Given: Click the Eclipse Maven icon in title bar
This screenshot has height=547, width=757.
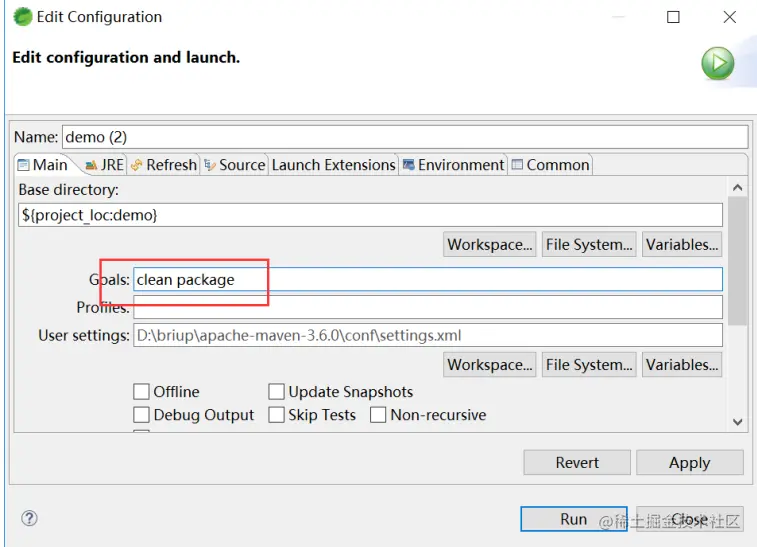Looking at the screenshot, I should (x=22, y=17).
